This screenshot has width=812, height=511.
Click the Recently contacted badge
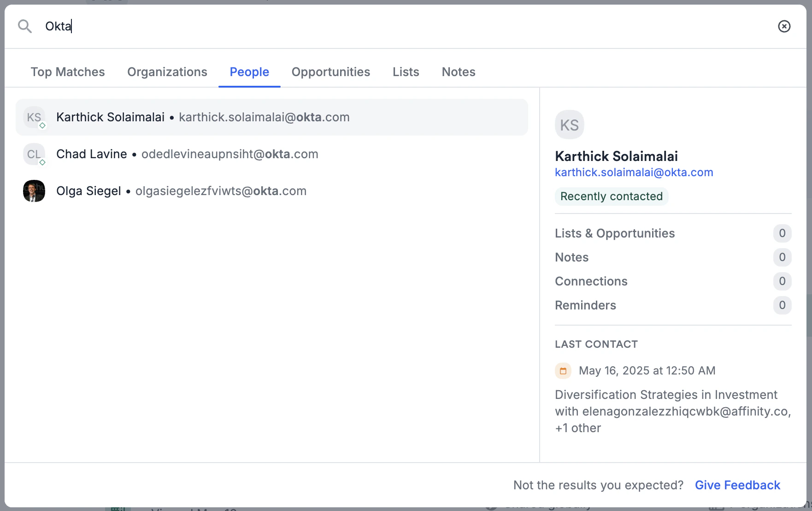click(612, 196)
